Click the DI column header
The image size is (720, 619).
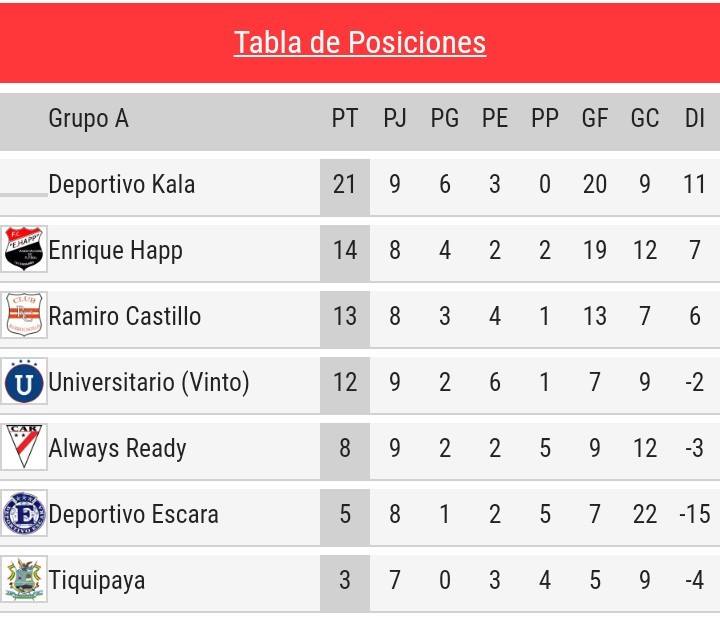point(694,118)
